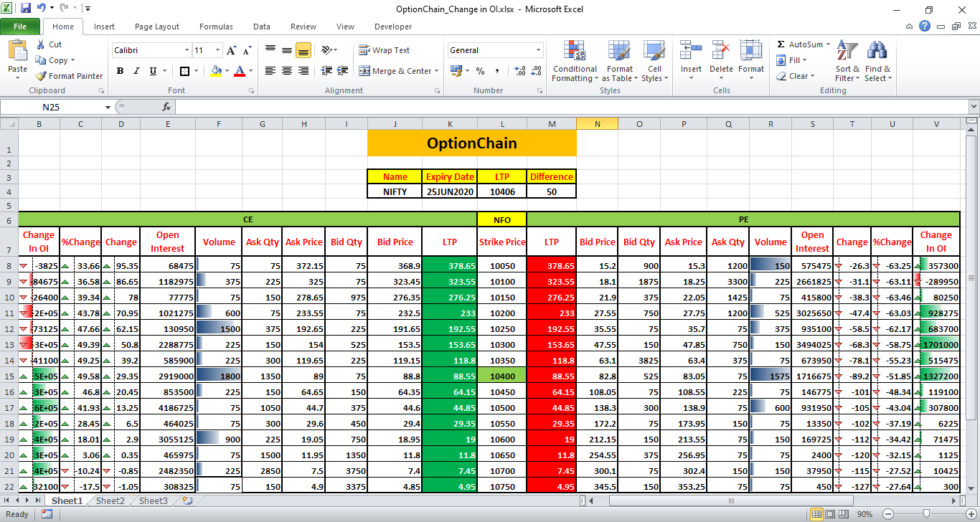The width and height of the screenshot is (980, 522).
Task: Switch to the Formulas ribbon tab
Action: [216, 27]
